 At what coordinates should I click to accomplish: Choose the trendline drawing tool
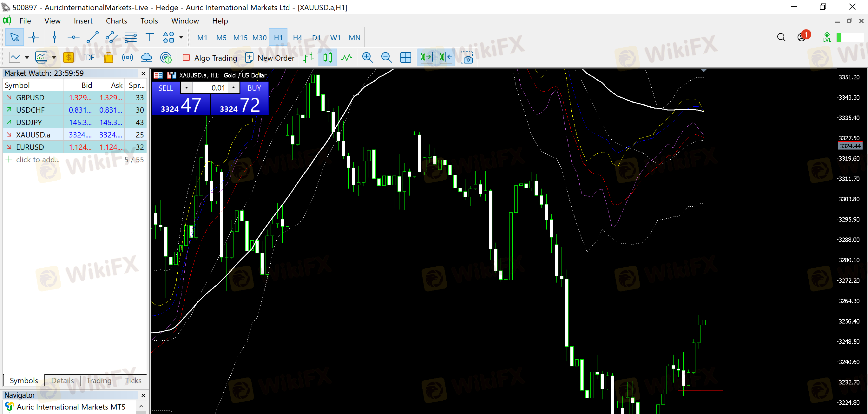coord(92,37)
